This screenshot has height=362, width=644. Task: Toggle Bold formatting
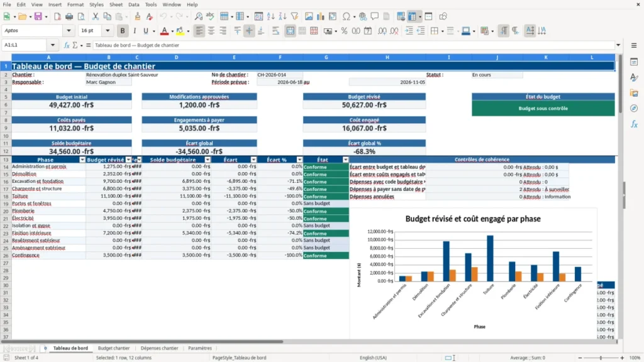123,31
